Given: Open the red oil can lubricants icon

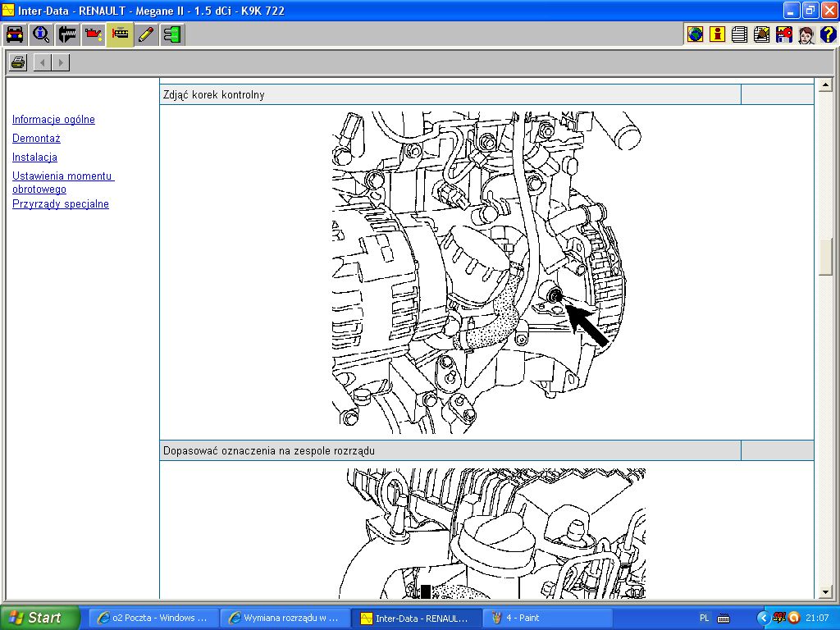Looking at the screenshot, I should pyautogui.click(x=94, y=34).
